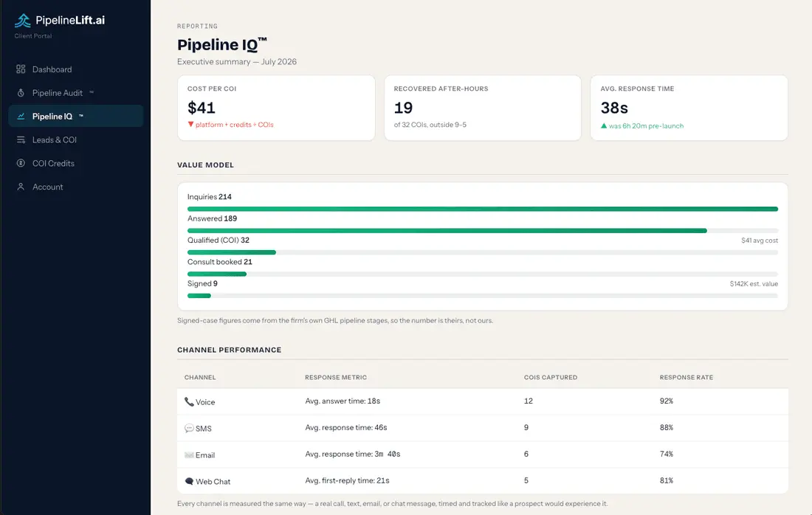Click the RESPONSE METRIC column header

(336, 377)
